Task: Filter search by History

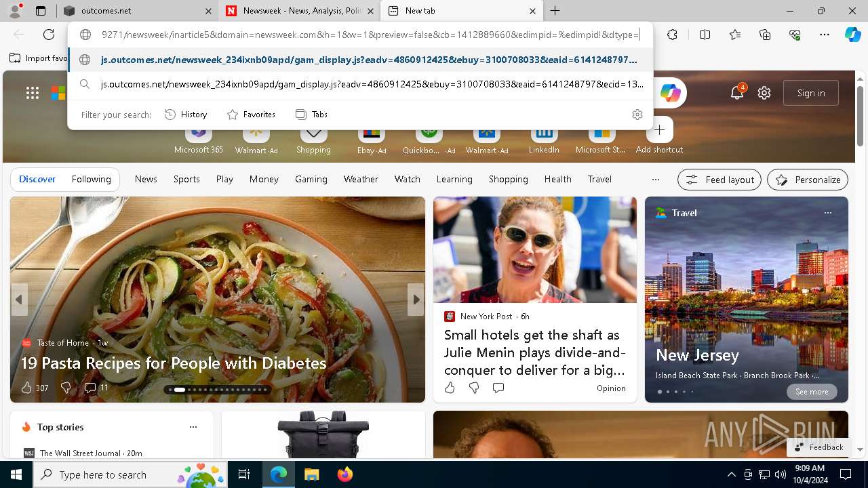Action: pyautogui.click(x=186, y=115)
